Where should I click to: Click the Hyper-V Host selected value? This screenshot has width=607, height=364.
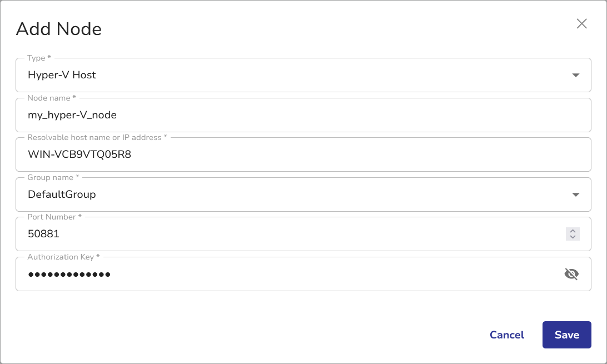62,75
